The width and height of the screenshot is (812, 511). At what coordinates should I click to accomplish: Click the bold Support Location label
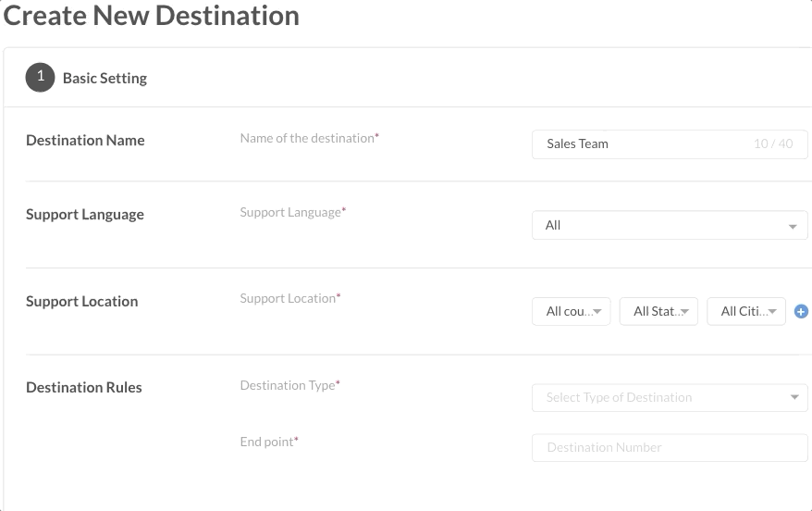click(x=81, y=302)
